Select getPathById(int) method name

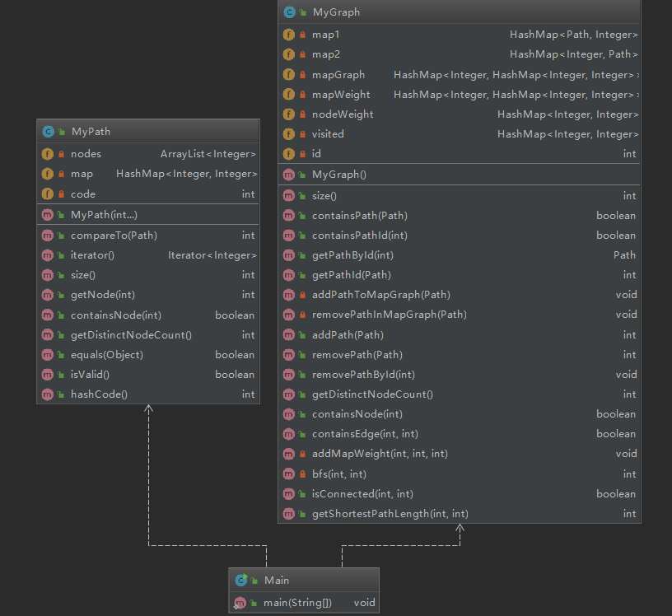pos(352,255)
